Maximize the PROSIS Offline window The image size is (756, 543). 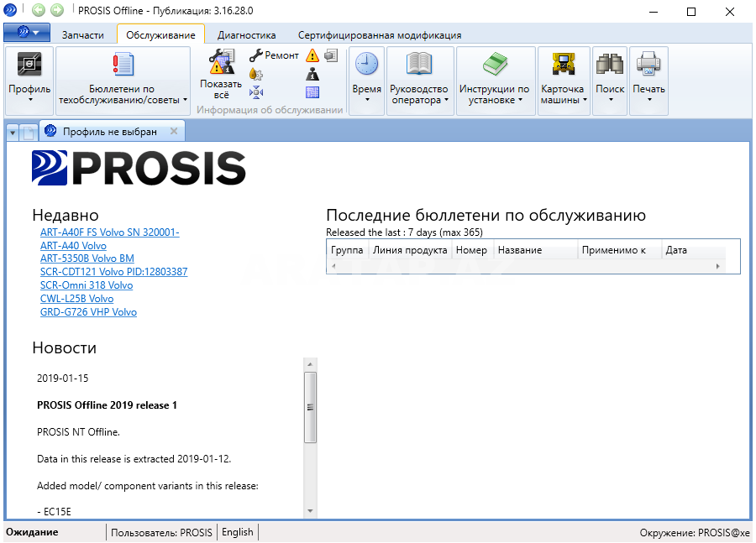coord(691,12)
